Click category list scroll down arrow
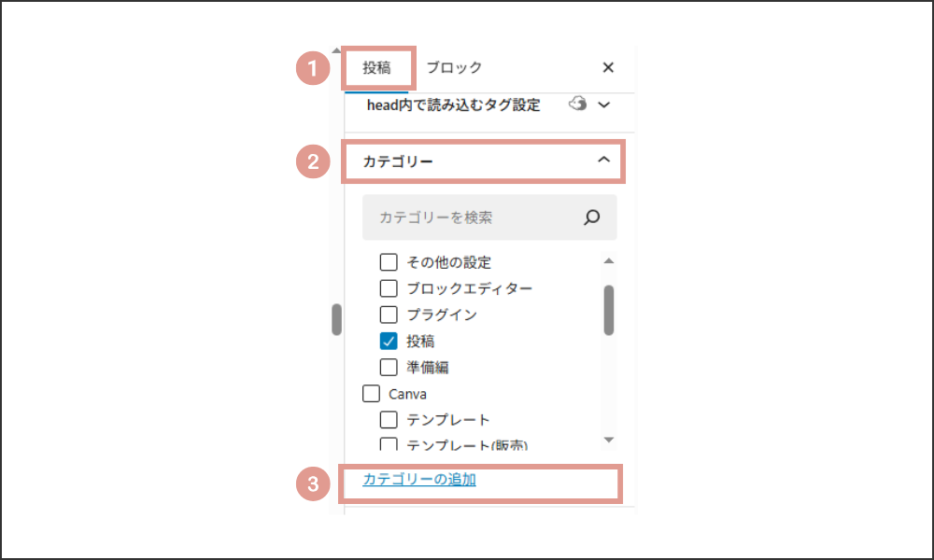 point(608,440)
